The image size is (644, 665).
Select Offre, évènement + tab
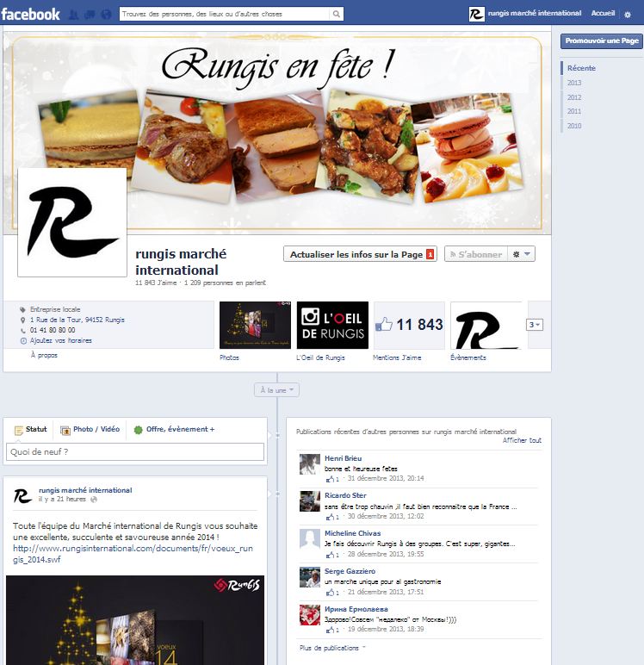pyautogui.click(x=174, y=430)
